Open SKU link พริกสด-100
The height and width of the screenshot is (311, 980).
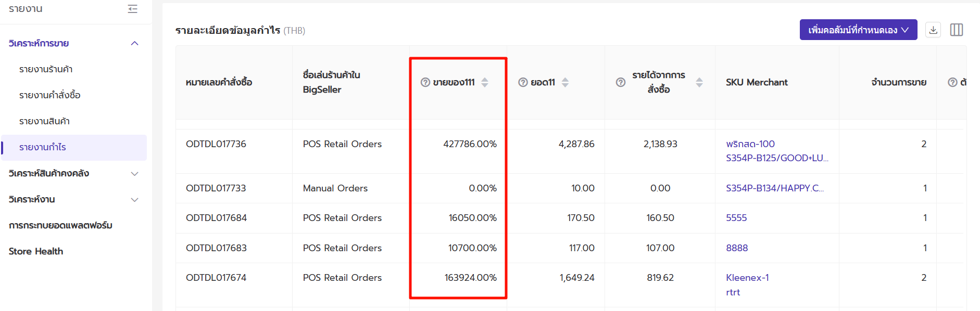coord(750,144)
